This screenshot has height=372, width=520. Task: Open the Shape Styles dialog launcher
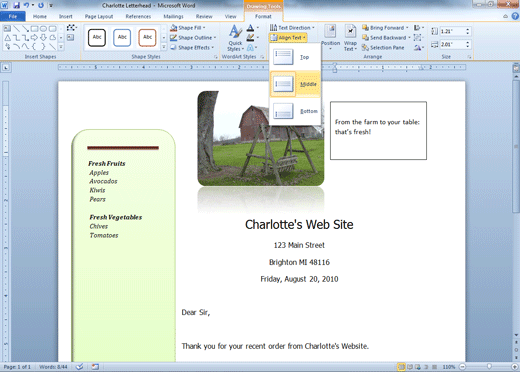pyautogui.click(x=216, y=57)
